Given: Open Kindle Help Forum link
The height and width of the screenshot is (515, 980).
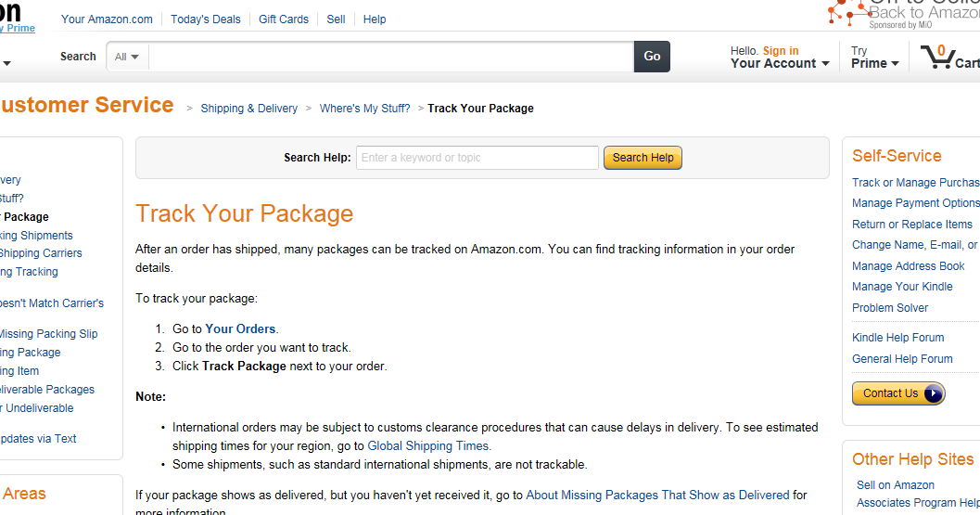Looking at the screenshot, I should [897, 338].
